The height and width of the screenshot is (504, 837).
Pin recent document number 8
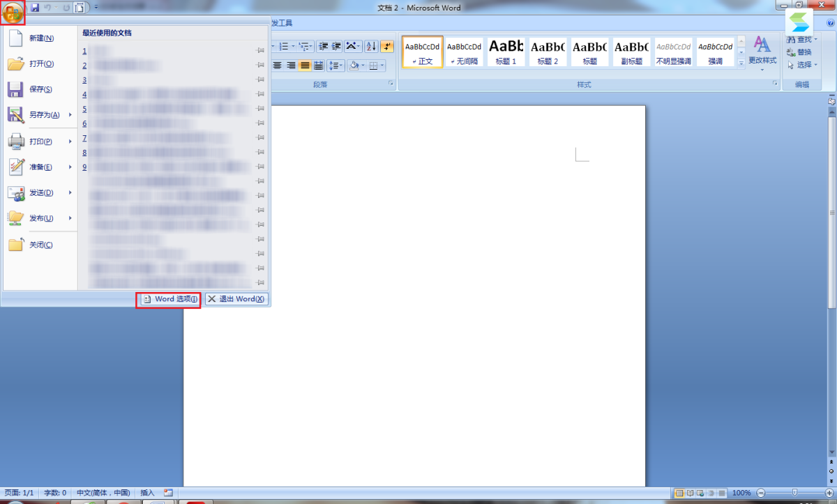(x=260, y=152)
